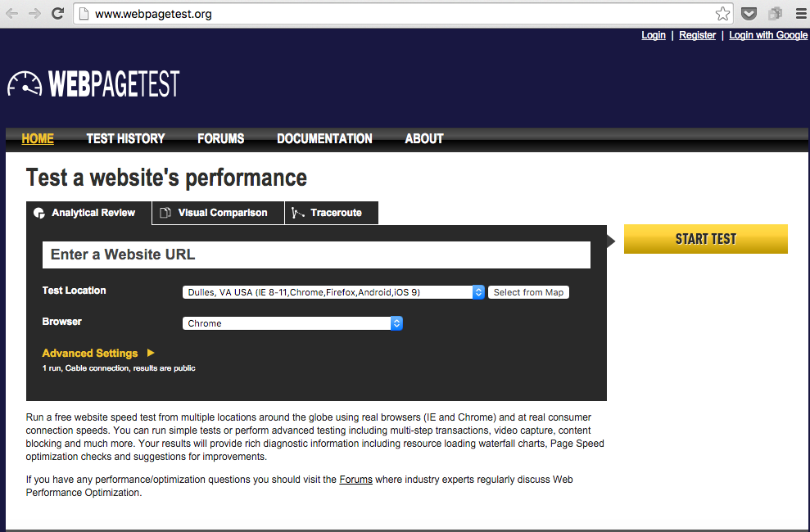Click the Test Location label
This screenshot has height=532, width=810.
point(74,291)
